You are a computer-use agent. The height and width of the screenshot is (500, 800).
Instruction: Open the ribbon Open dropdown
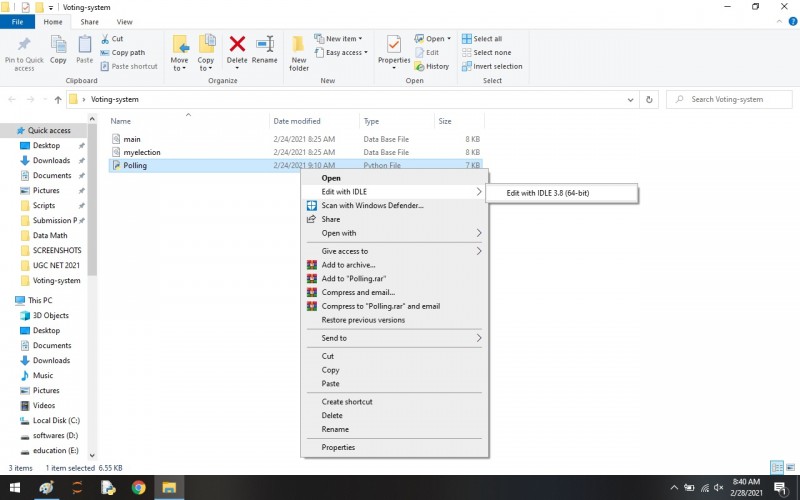[433, 38]
